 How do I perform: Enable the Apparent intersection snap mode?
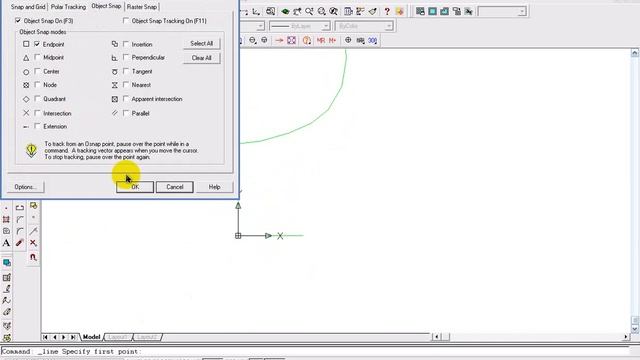(x=126, y=99)
